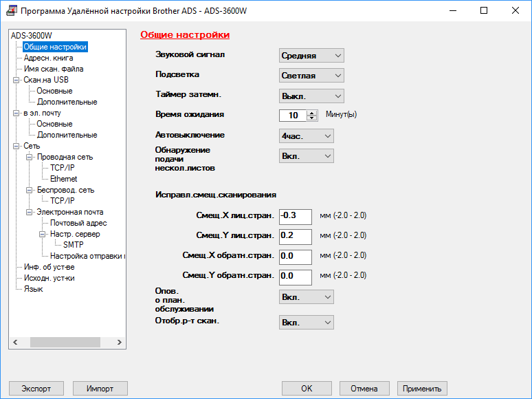
Task: Select ADS-3600W root tree node
Action: [31, 36]
